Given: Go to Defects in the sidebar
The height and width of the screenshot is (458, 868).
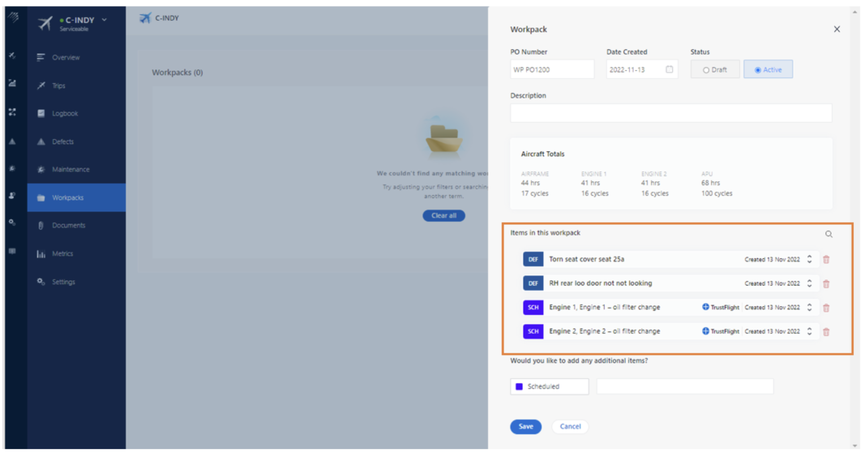Looking at the screenshot, I should [x=63, y=142].
